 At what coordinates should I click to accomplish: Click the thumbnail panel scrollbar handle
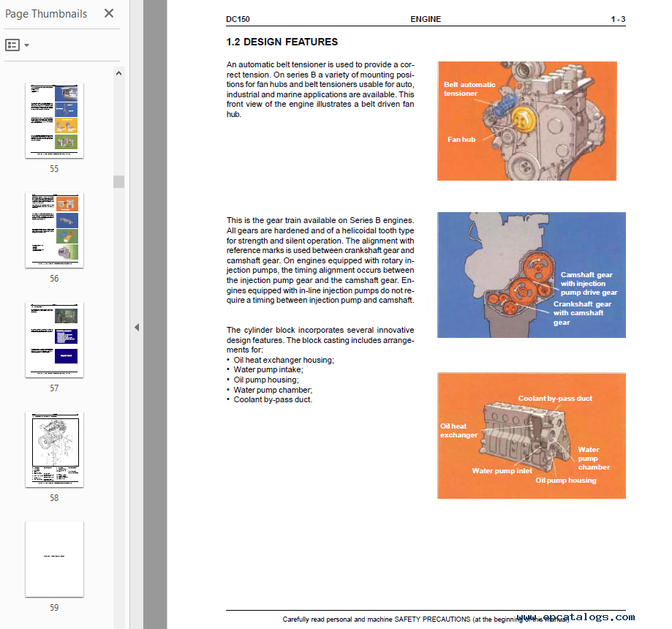(118, 181)
